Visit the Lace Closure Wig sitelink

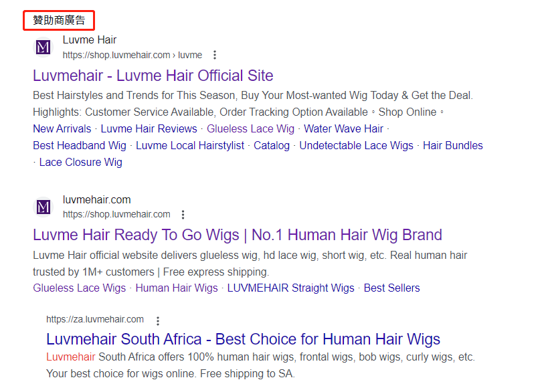81,163
